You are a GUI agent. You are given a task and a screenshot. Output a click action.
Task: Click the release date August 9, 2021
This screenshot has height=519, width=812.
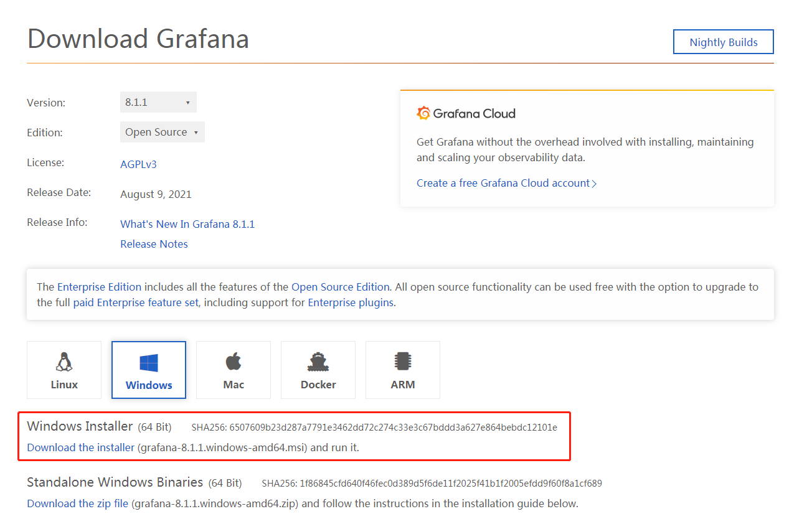[x=156, y=194]
